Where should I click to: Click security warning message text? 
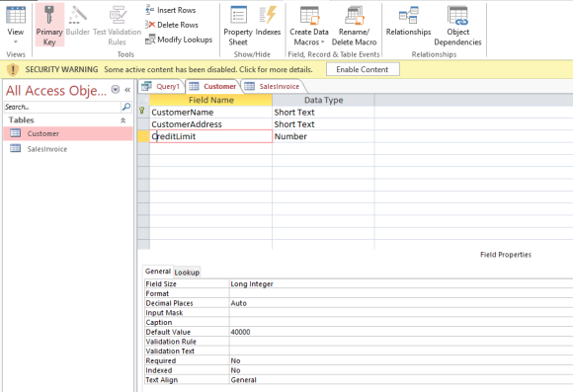point(208,69)
